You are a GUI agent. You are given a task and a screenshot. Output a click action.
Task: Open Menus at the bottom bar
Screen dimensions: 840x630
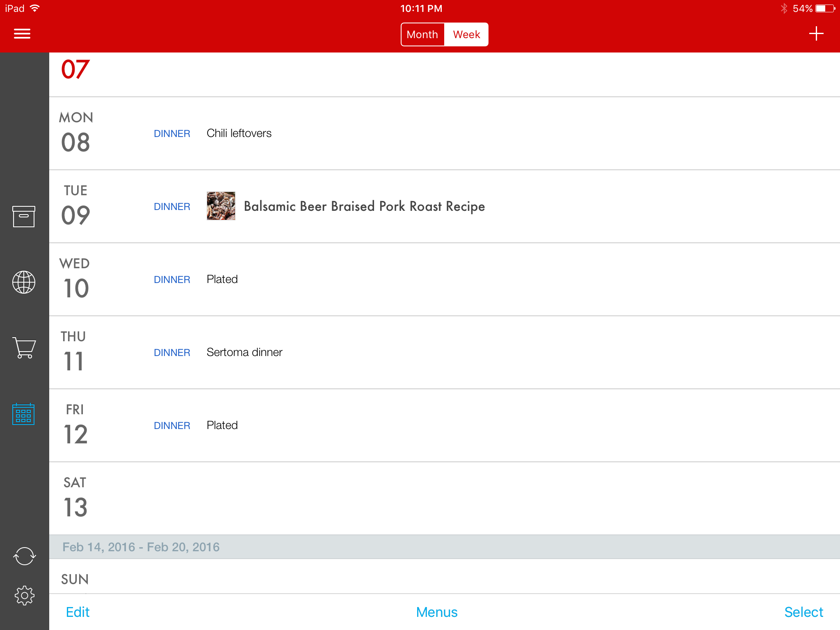pyautogui.click(x=437, y=612)
